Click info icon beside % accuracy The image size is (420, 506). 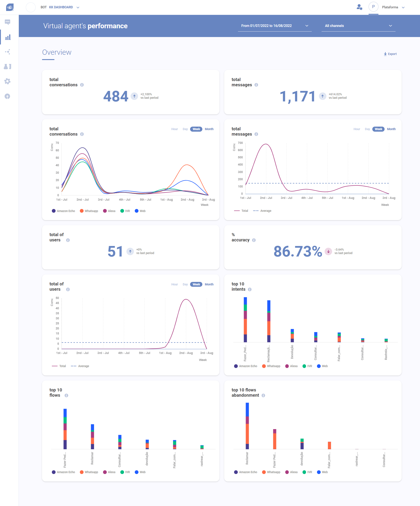pyautogui.click(x=254, y=240)
